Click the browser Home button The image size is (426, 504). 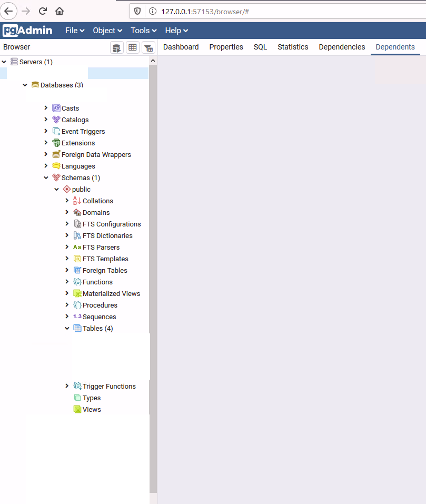coord(60,11)
